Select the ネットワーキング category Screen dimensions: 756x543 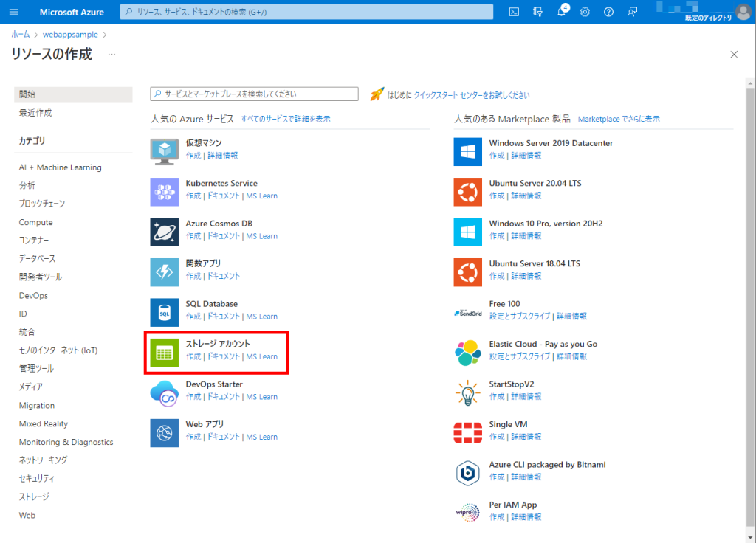(44, 460)
